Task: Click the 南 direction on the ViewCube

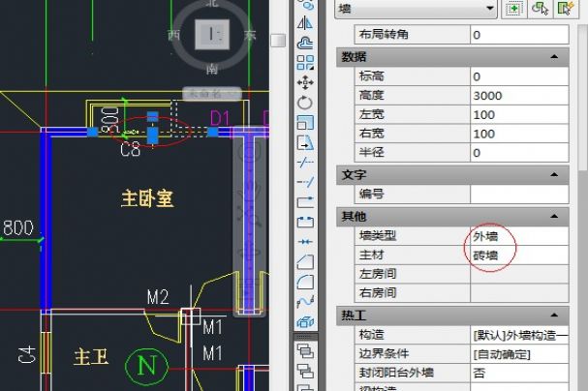Action: [211, 69]
